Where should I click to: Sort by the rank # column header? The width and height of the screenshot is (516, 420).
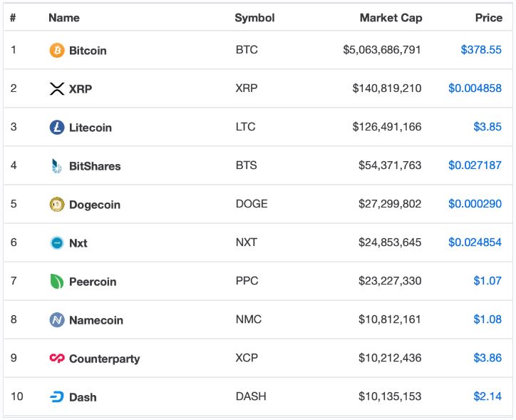point(14,18)
